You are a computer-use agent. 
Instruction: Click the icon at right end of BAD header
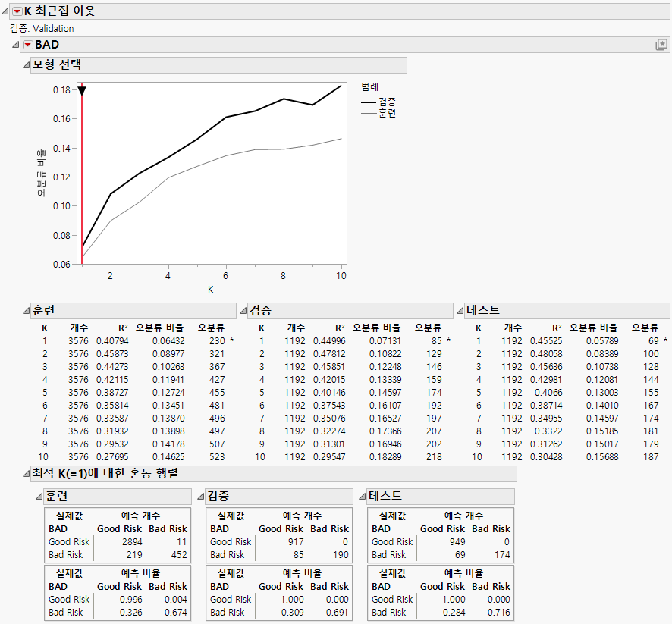click(x=661, y=45)
